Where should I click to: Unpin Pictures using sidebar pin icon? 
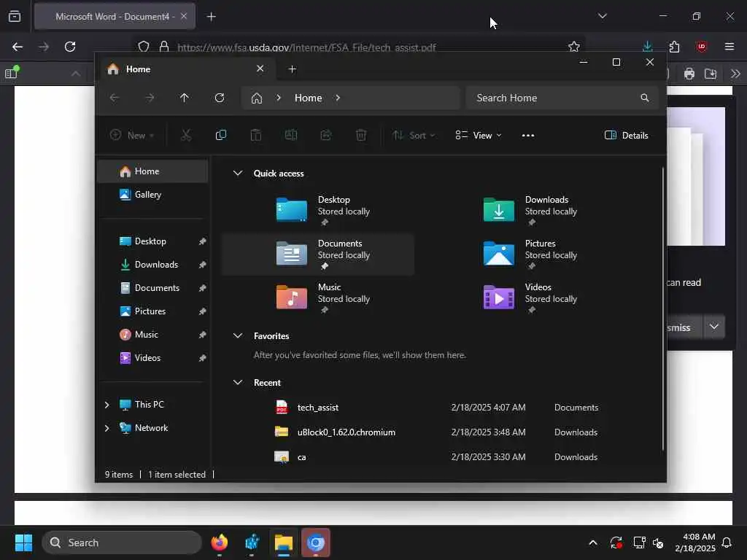(203, 311)
